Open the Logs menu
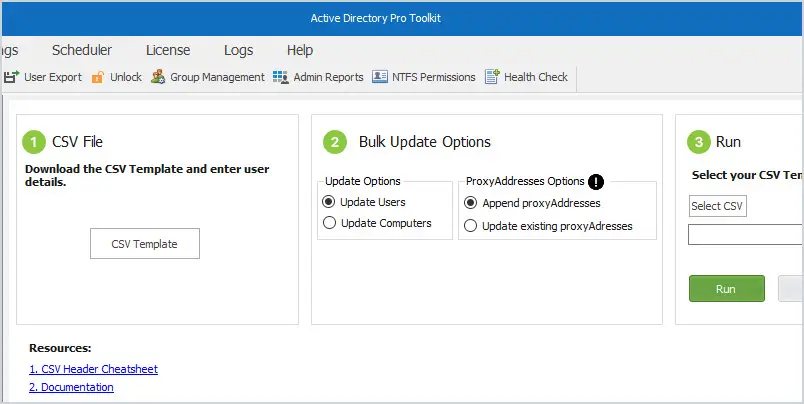Image resolution: width=804 pixels, height=404 pixels. coord(238,50)
